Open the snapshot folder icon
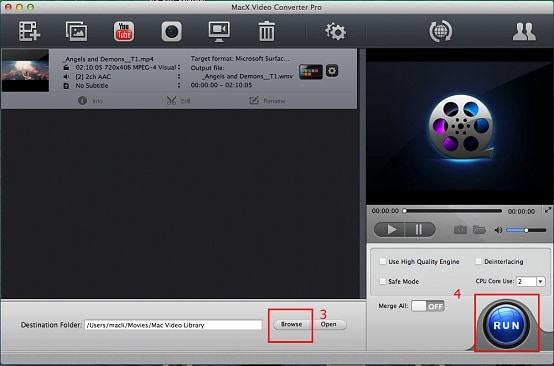The image size is (554, 366). [479, 230]
